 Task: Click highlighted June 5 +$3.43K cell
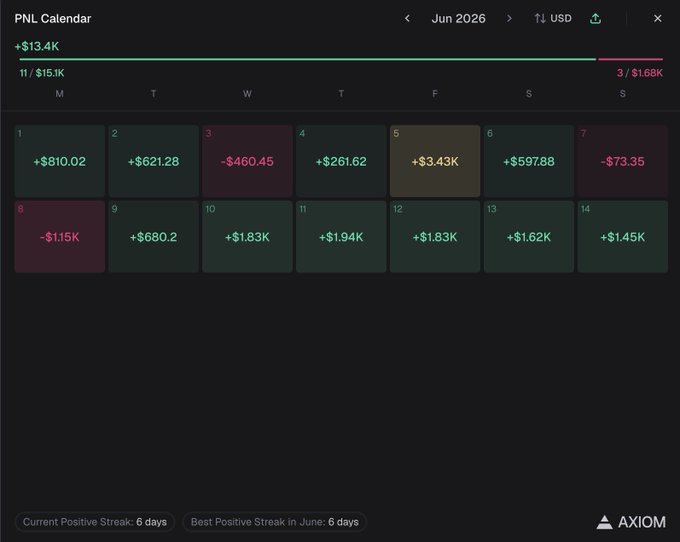coord(435,161)
